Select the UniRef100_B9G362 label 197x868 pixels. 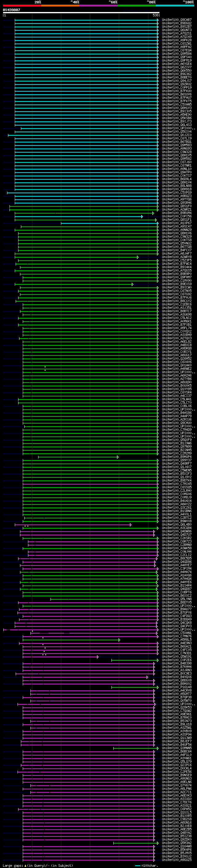[177, 74]
